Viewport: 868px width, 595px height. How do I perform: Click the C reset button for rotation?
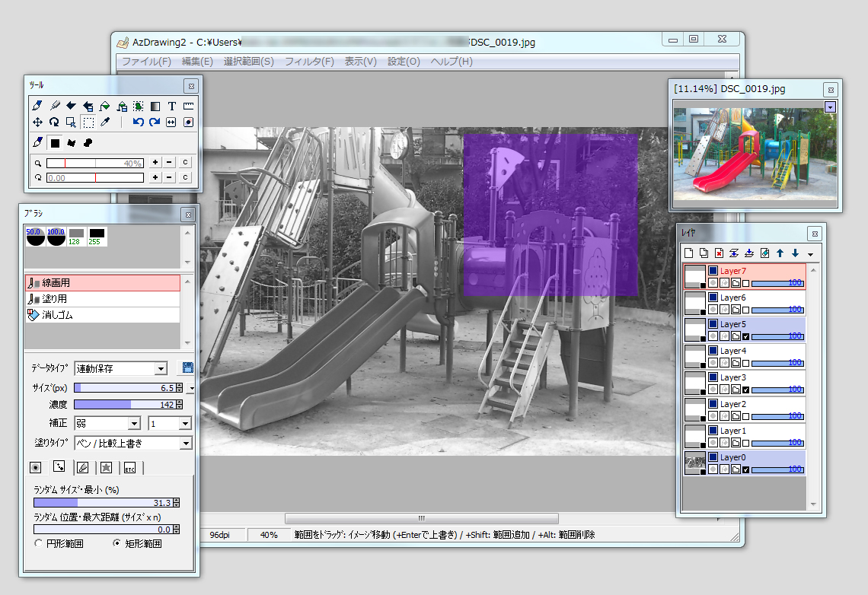click(x=185, y=177)
